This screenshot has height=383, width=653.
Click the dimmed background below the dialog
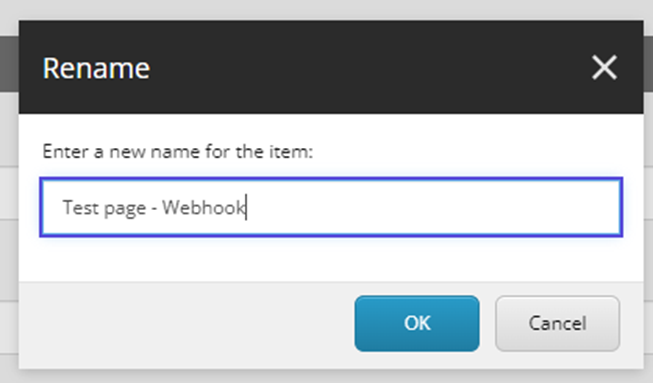pyautogui.click(x=326, y=376)
